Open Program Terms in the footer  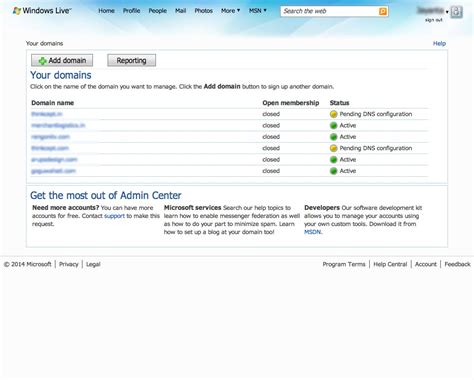(344, 264)
